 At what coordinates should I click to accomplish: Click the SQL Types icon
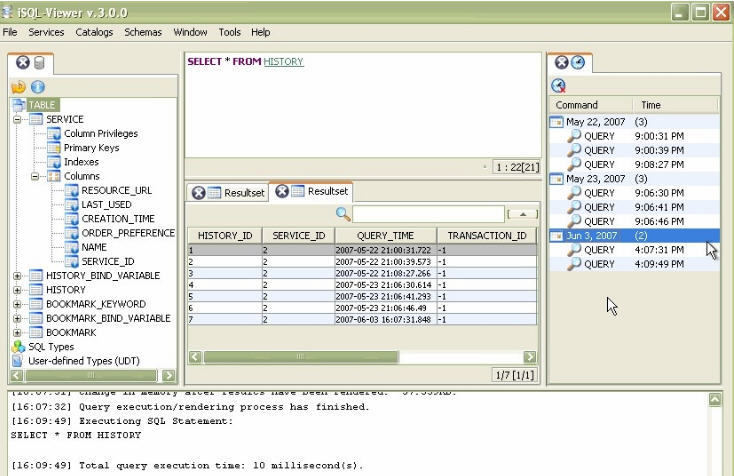click(18, 347)
